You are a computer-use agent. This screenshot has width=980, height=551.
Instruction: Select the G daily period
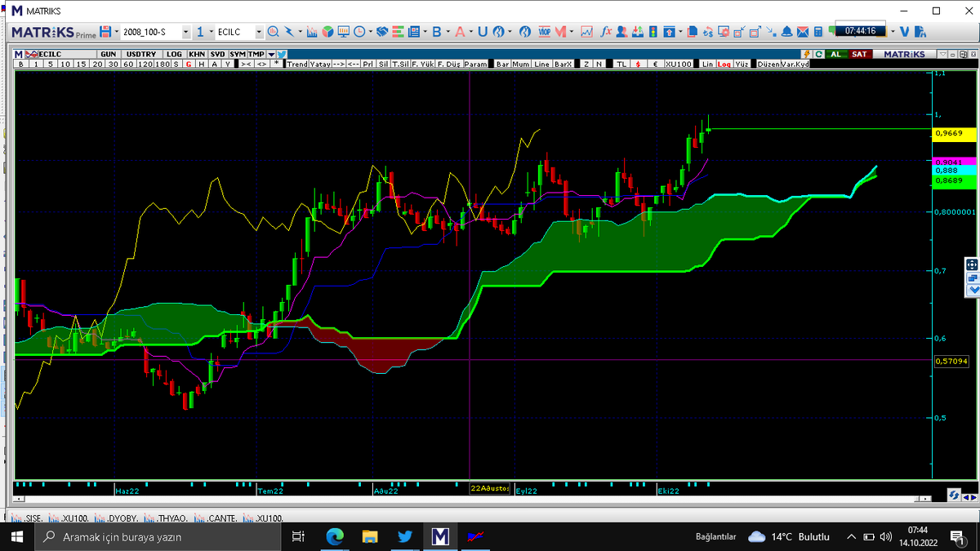[x=189, y=64]
